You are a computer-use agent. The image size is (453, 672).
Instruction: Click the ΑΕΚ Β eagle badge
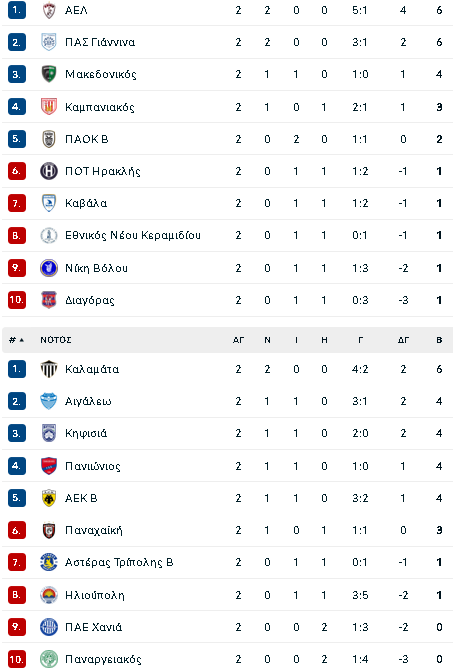click(49, 498)
